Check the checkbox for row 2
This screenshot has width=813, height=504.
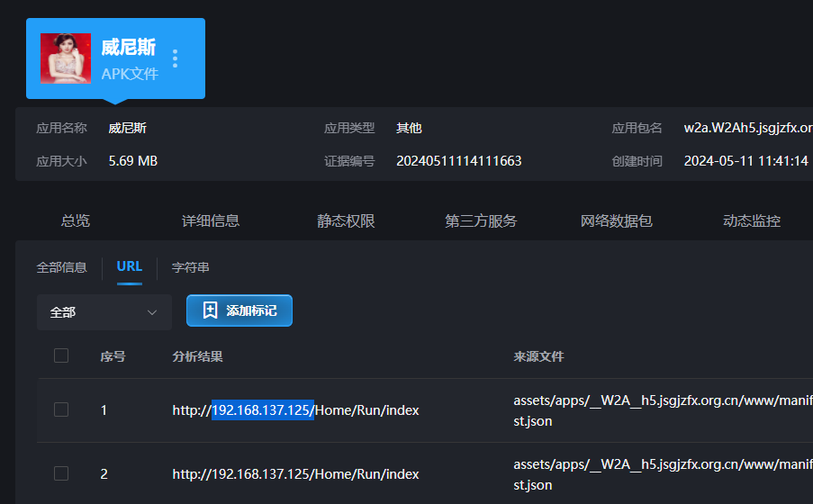(x=61, y=473)
